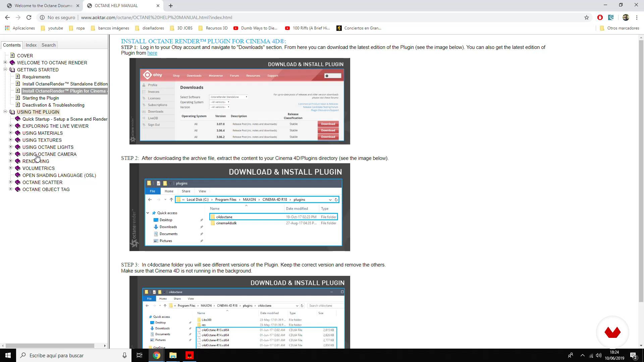This screenshot has width=644, height=362.
Task: Expand the USING MATERIALS node
Action: 11,133
